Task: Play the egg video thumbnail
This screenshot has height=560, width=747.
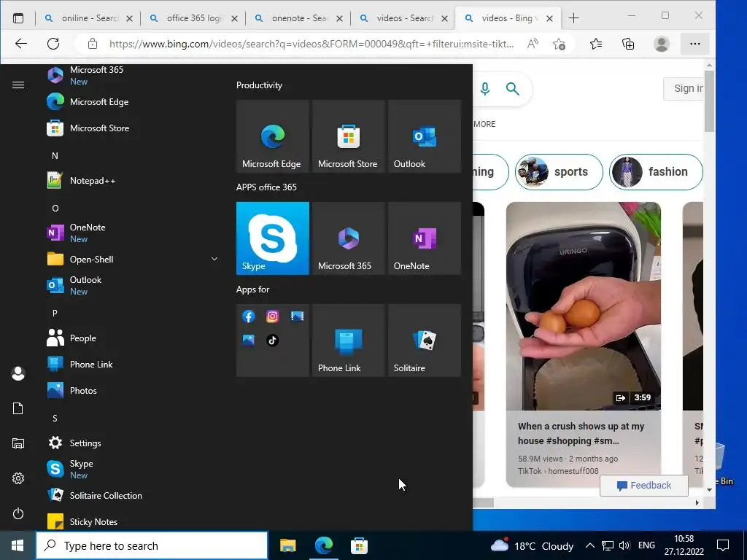Action: (x=583, y=306)
